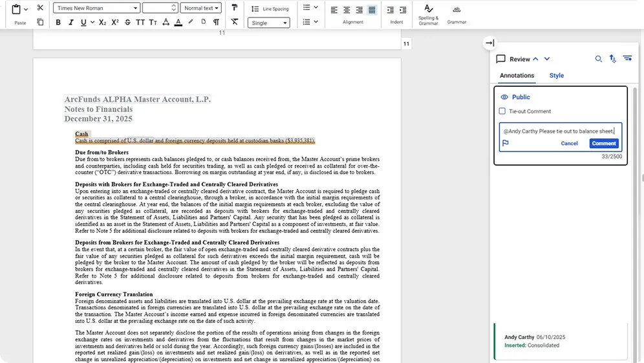
Task: Justify text alignment
Action: coord(372,10)
